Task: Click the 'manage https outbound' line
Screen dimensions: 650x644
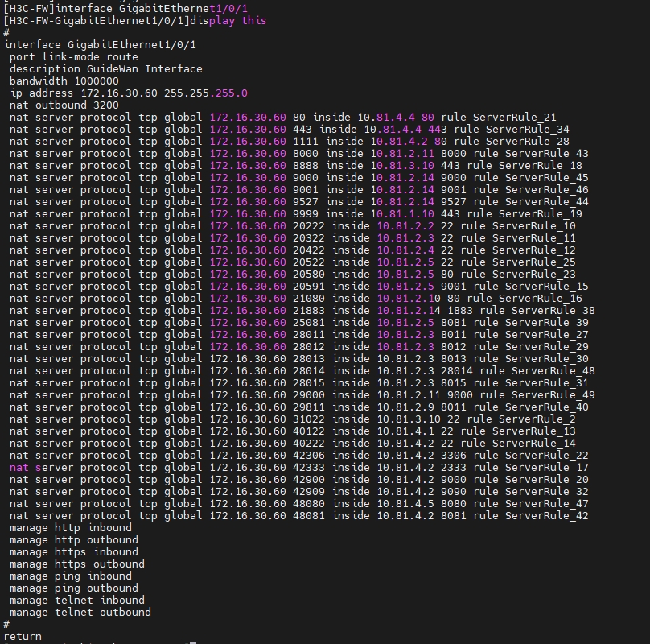Action: coord(77,564)
